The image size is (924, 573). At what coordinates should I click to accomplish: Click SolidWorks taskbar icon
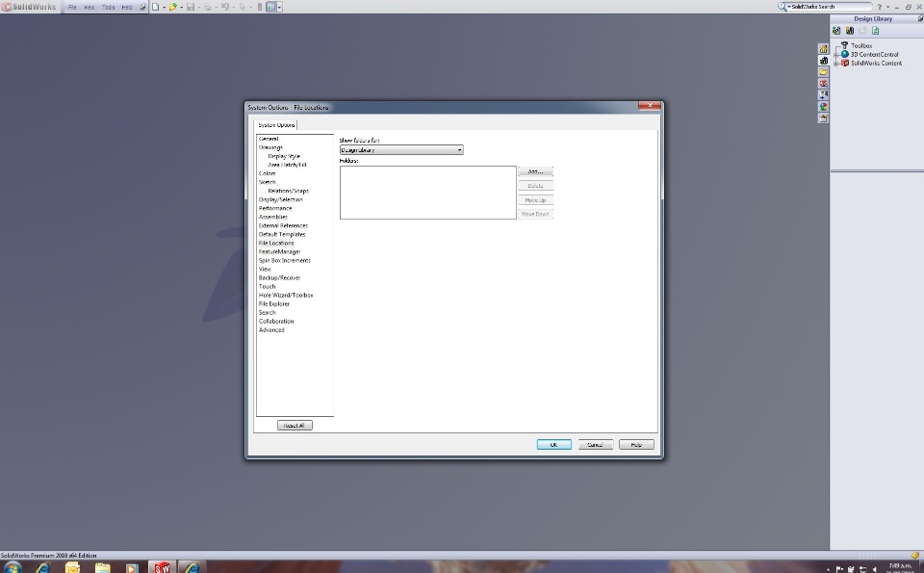(162, 567)
